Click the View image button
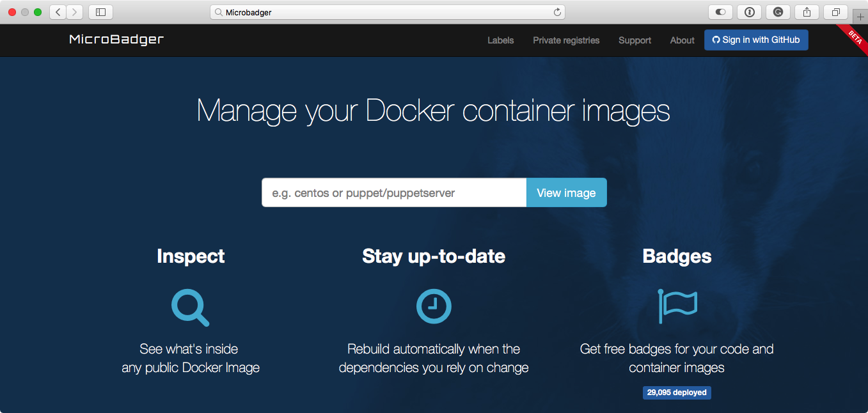Image resolution: width=868 pixels, height=413 pixels. click(566, 192)
